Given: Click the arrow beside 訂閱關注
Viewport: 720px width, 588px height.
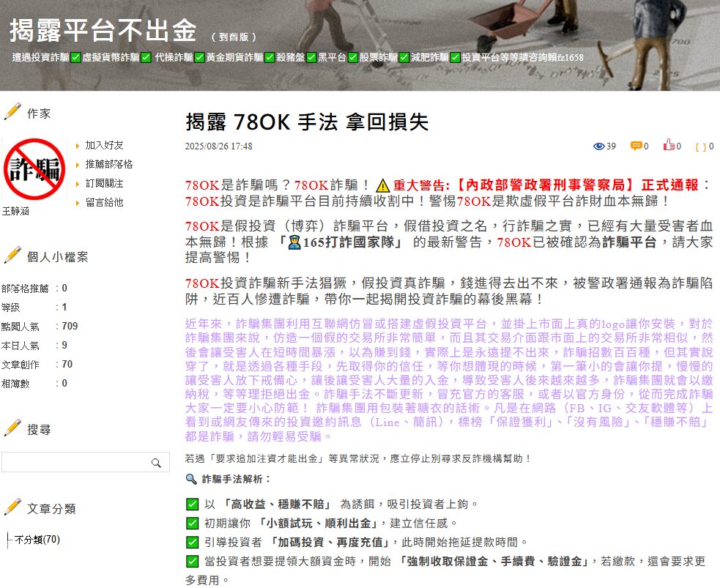Looking at the screenshot, I should tap(79, 184).
